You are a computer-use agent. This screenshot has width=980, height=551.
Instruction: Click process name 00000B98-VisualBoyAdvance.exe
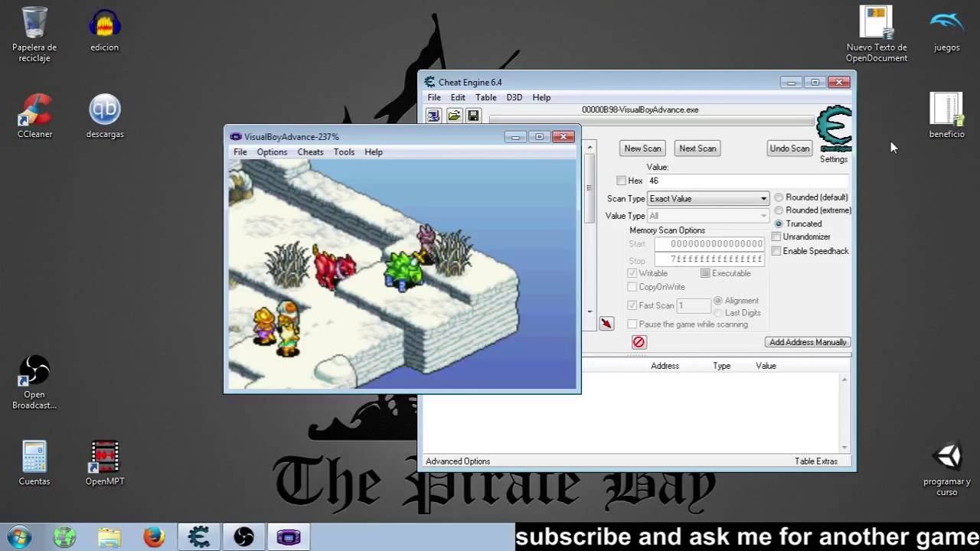tap(640, 109)
